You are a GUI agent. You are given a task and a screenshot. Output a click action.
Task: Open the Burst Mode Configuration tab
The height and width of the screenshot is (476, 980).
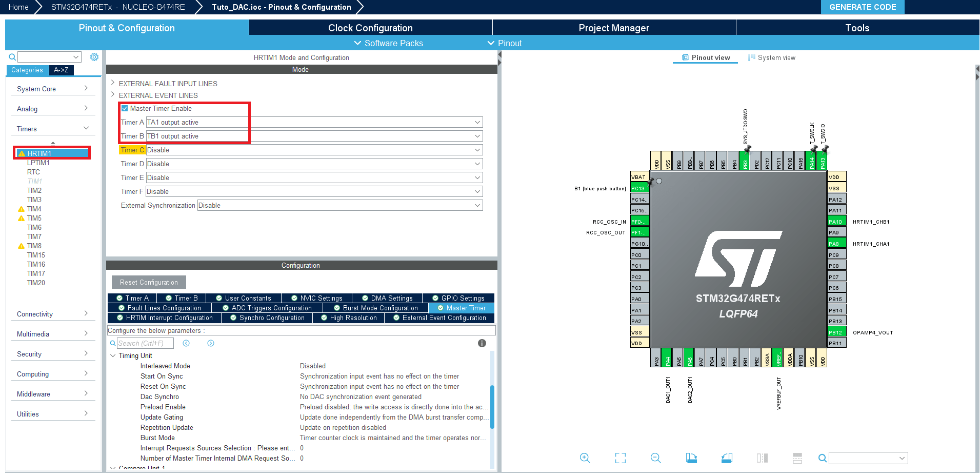(376, 308)
